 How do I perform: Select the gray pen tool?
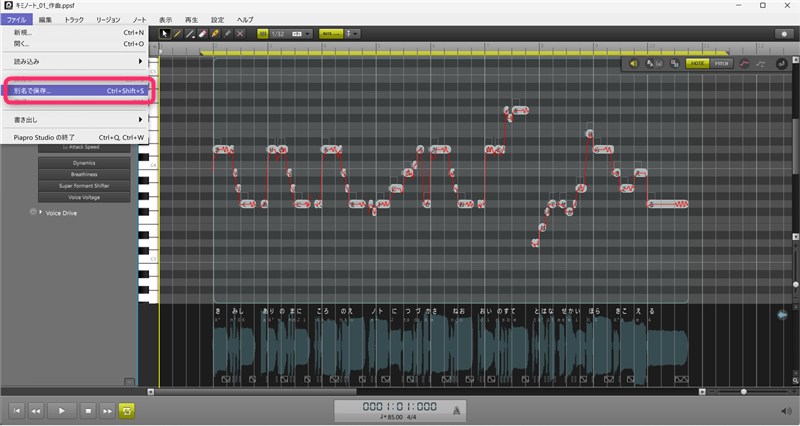(228, 34)
